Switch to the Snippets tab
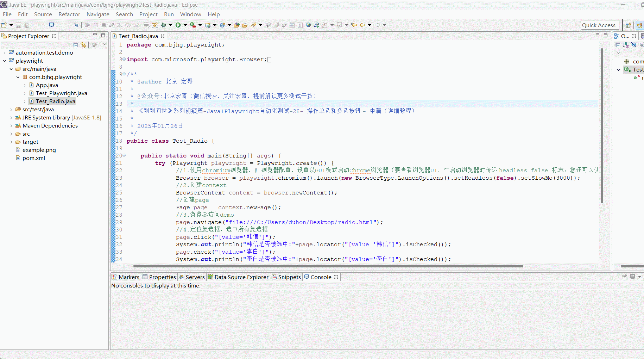Screen dimensions: 644x359 (x=286, y=277)
